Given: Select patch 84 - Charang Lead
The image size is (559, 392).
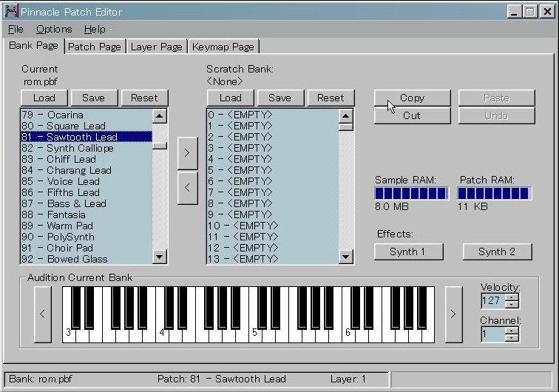Looking at the screenshot, I should (87, 170).
